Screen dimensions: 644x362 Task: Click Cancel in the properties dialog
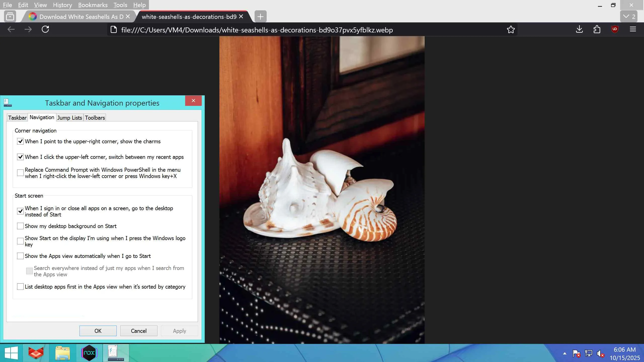click(x=139, y=331)
